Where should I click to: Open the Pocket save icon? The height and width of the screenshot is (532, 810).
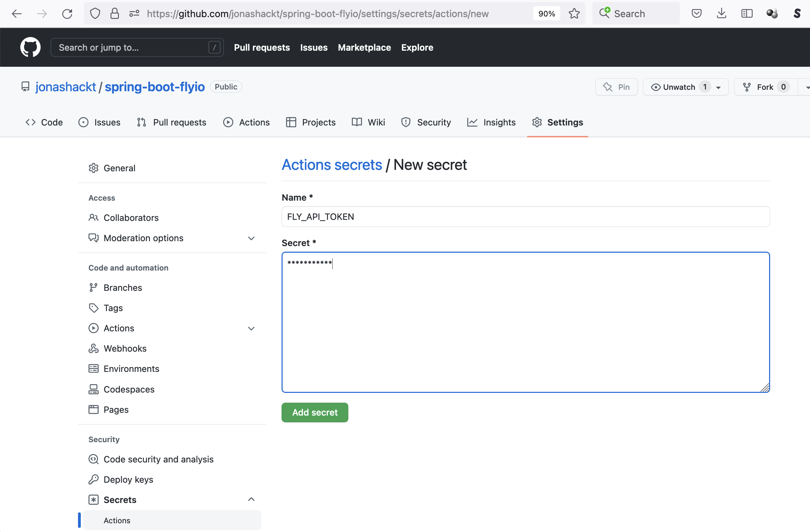pyautogui.click(x=696, y=14)
